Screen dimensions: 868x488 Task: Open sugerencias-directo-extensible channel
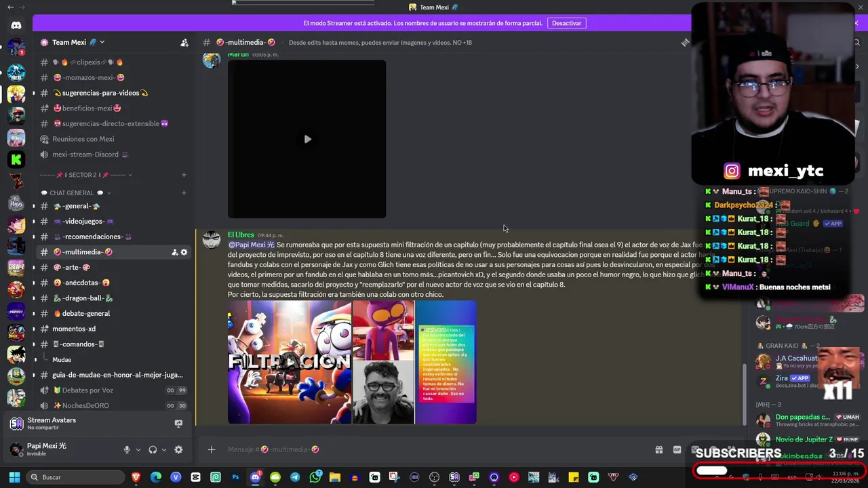click(x=114, y=124)
